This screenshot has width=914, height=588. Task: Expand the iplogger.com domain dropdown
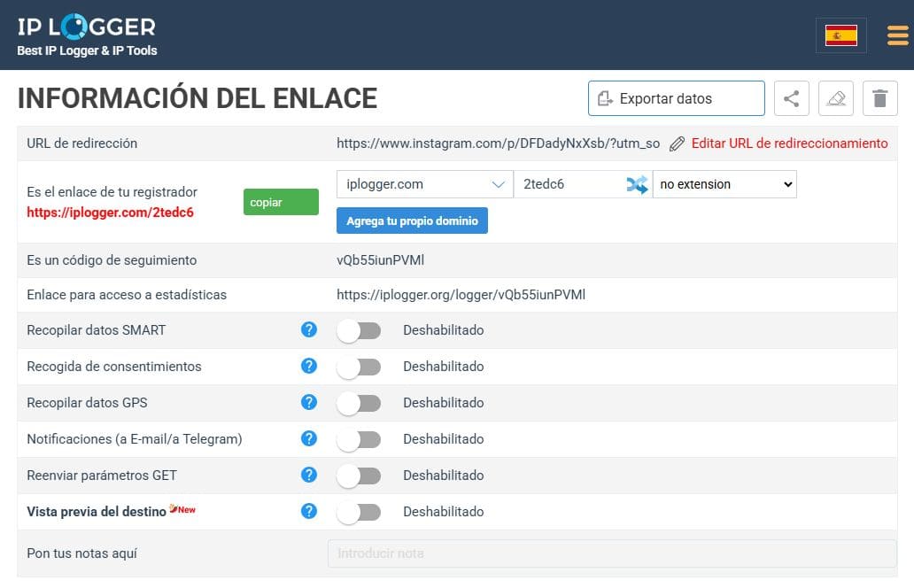tap(424, 184)
